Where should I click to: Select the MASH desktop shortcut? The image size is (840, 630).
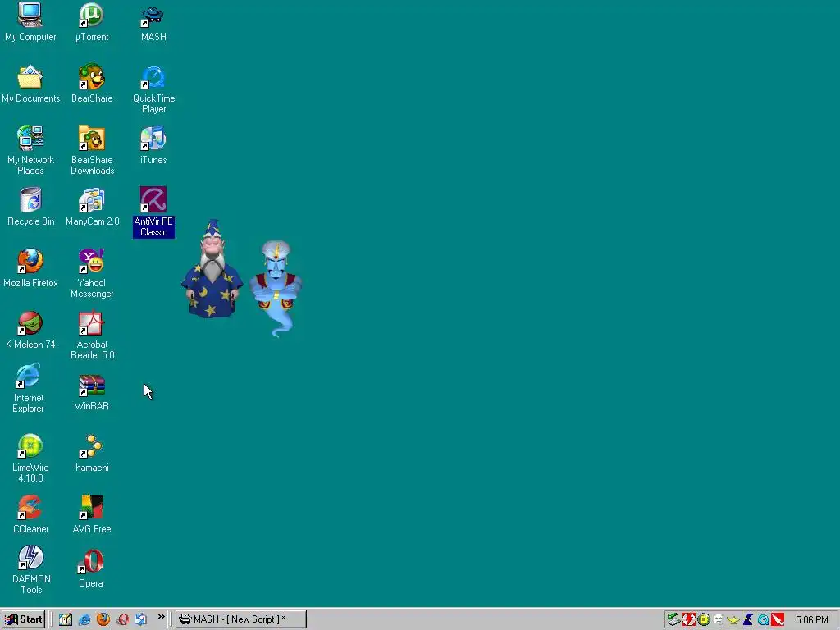153,21
